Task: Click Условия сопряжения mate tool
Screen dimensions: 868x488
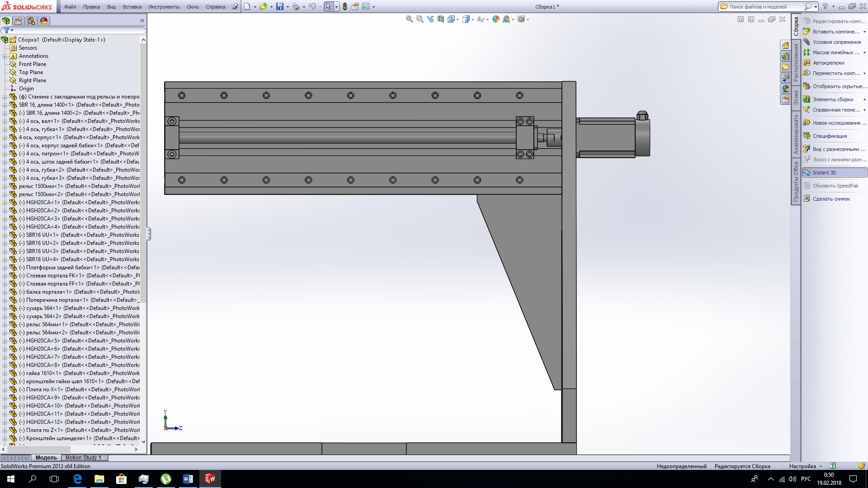Action: pyautogui.click(x=836, y=42)
